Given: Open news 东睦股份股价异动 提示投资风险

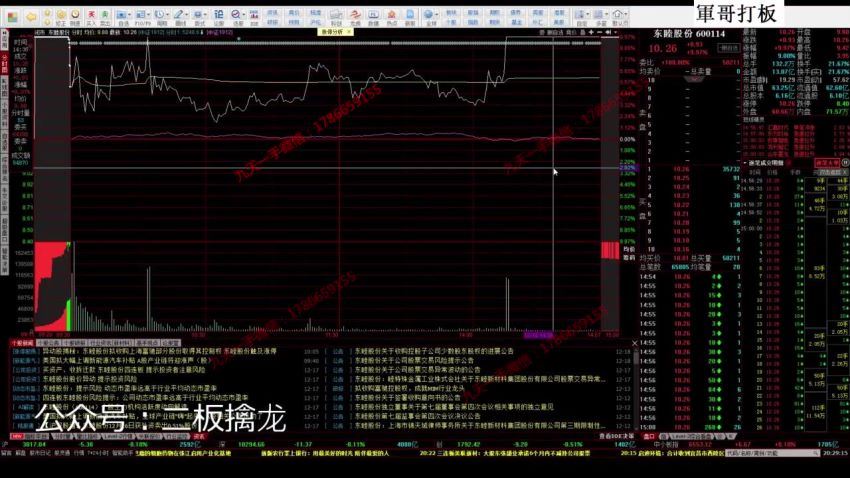Looking at the screenshot, I should click(90, 379).
